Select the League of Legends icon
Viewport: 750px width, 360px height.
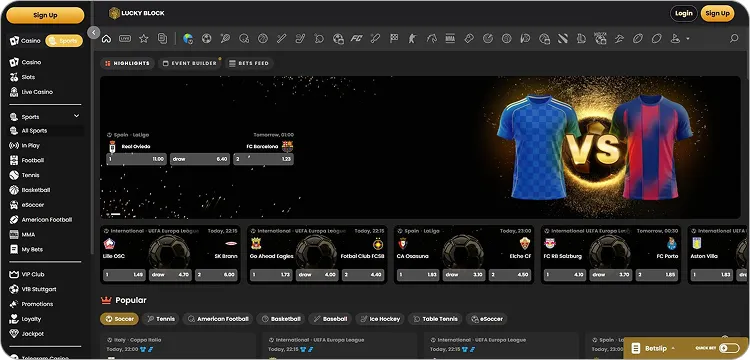click(582, 39)
